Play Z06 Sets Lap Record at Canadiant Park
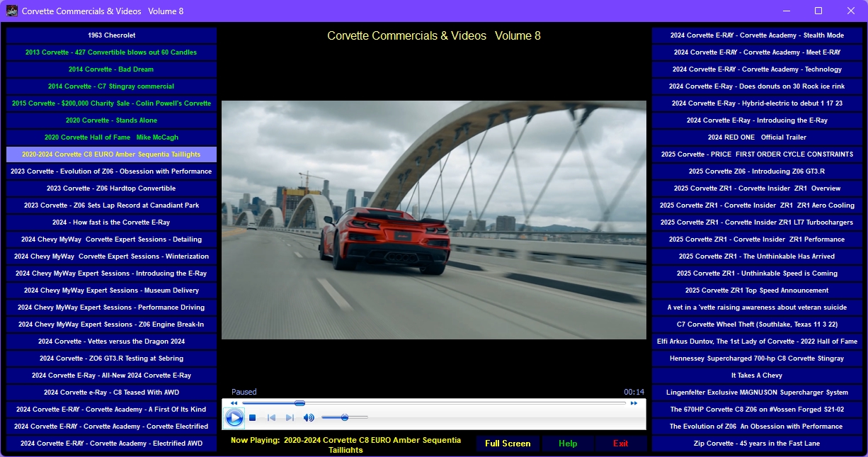The height and width of the screenshot is (457, 868). tap(111, 205)
